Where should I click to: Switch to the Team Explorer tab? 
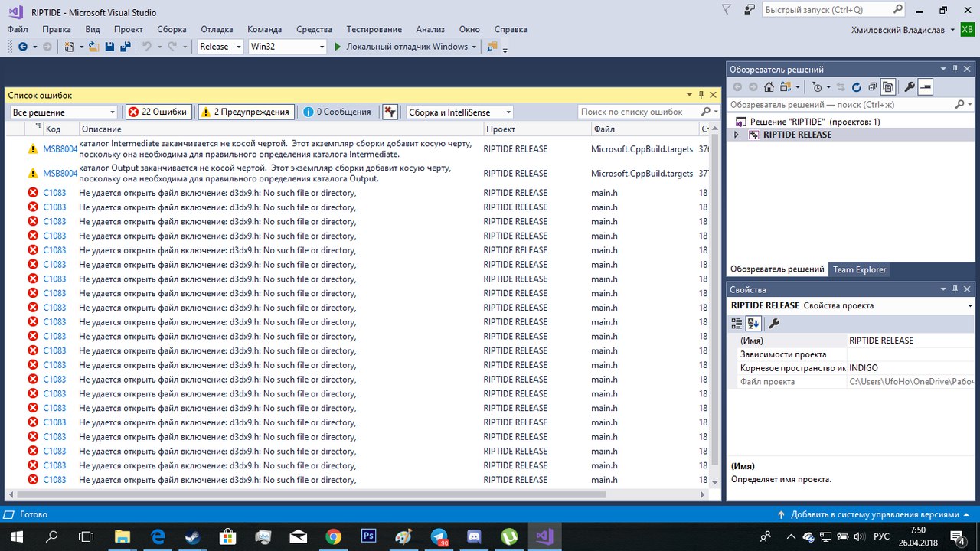click(859, 269)
